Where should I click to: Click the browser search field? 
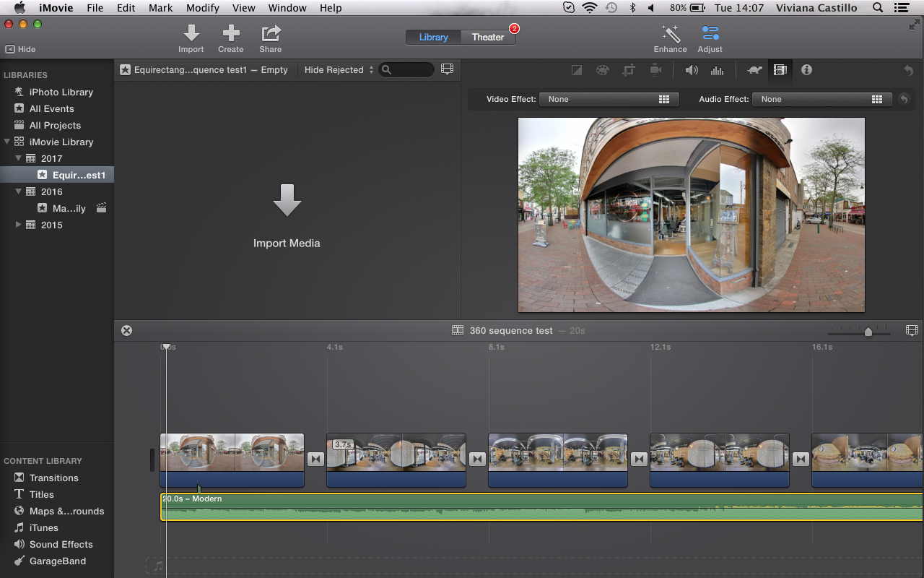(x=406, y=70)
